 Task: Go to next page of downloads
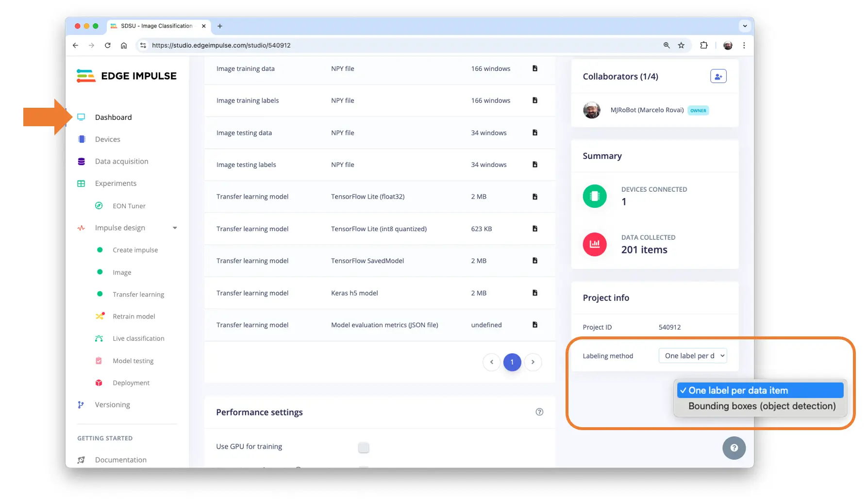click(533, 362)
